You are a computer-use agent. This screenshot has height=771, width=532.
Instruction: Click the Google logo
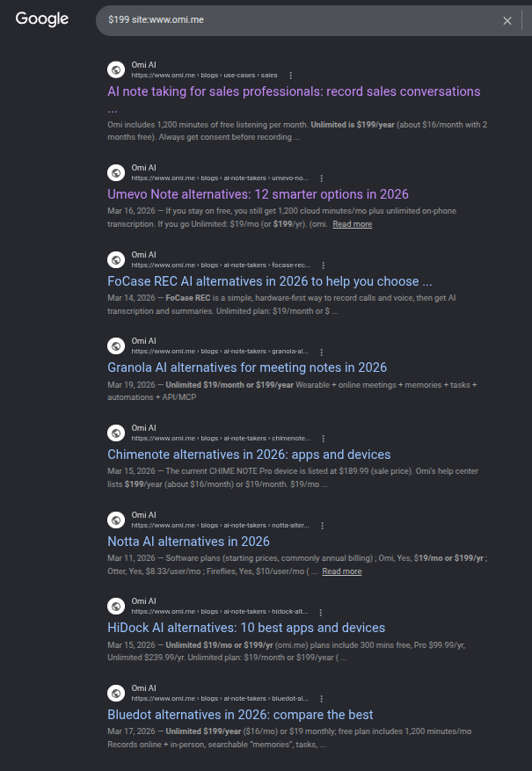coord(42,19)
